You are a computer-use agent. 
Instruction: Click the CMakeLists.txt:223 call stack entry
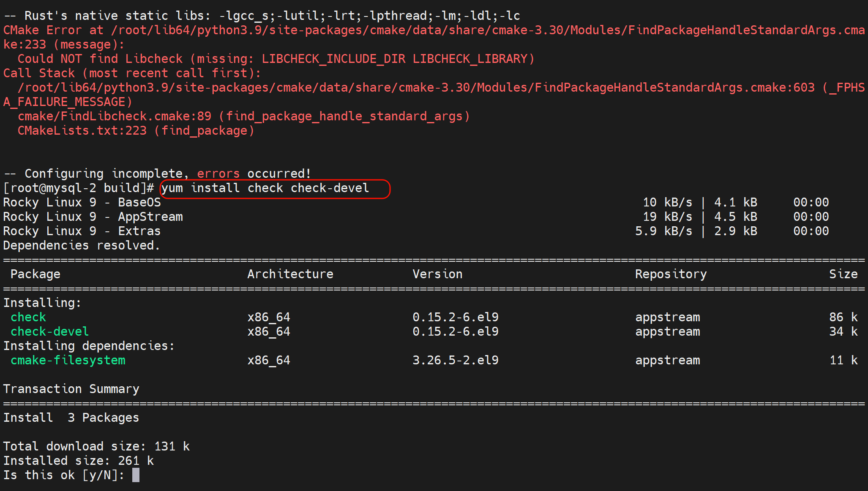tap(136, 130)
